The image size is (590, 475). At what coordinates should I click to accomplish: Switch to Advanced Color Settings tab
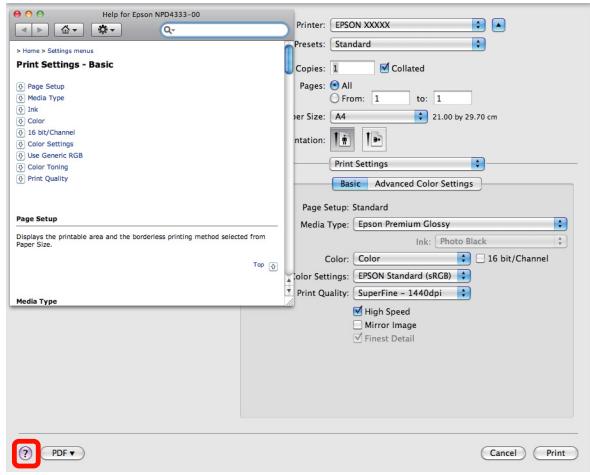424,184
